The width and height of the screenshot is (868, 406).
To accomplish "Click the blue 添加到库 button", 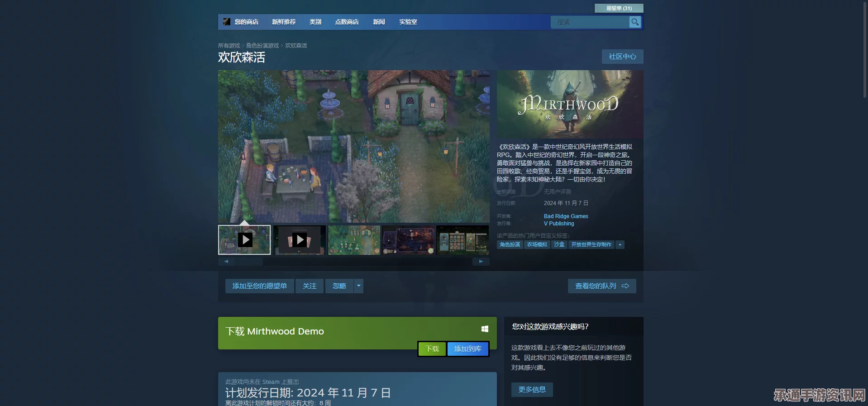I will pos(468,349).
